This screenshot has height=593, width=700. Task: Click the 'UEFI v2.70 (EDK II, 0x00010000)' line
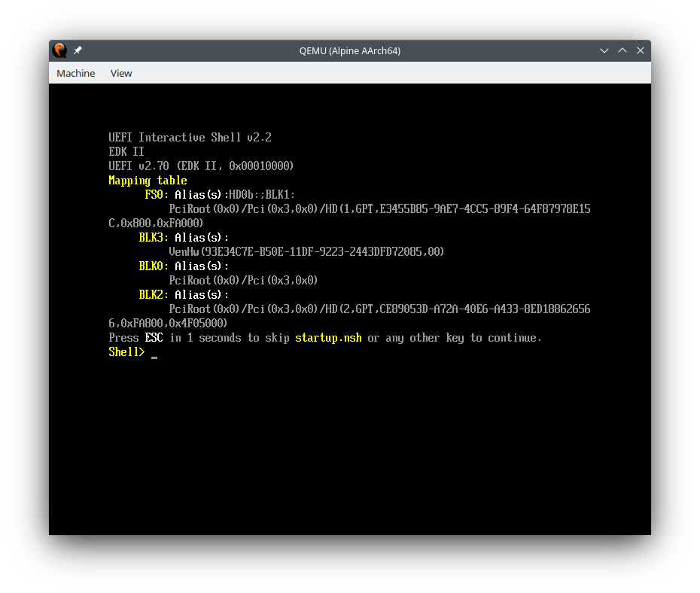point(201,166)
